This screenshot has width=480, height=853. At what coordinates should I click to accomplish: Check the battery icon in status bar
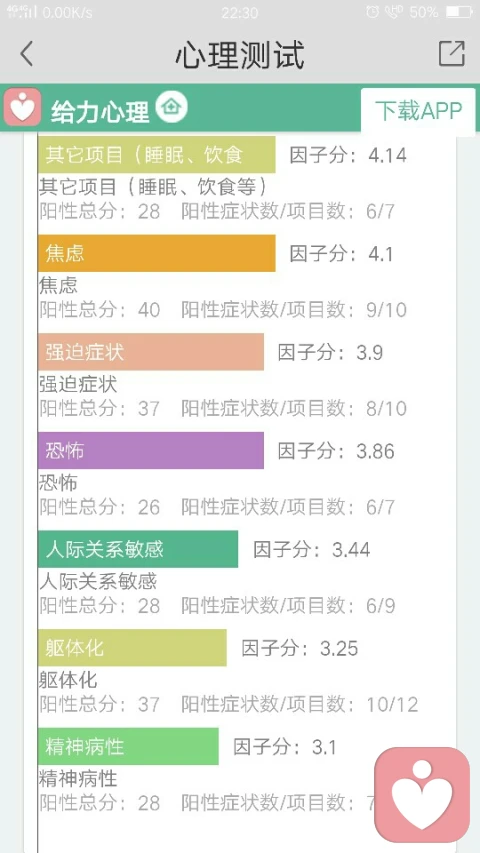459,11
